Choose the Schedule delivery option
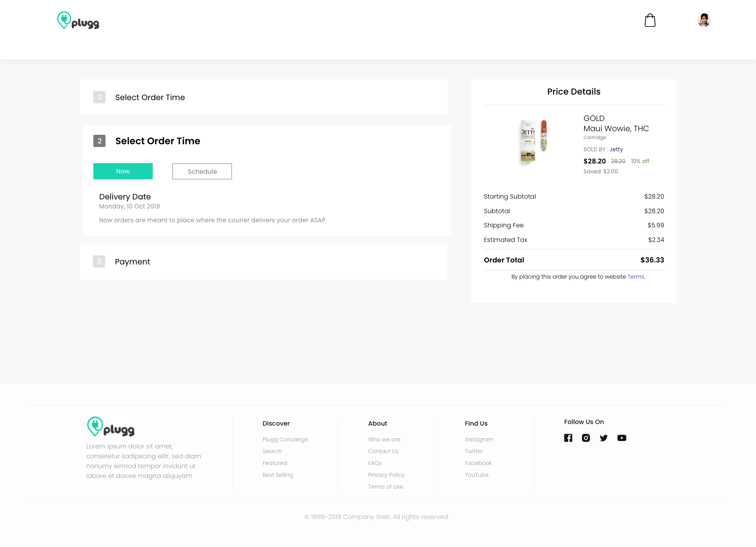This screenshot has height=547, width=756. (202, 171)
